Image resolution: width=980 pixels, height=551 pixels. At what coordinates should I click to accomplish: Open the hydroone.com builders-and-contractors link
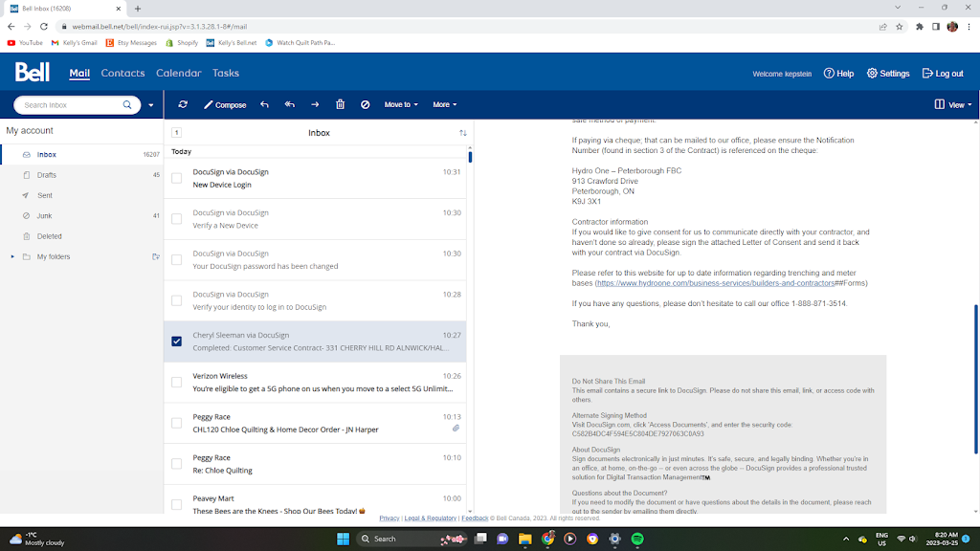(x=715, y=283)
